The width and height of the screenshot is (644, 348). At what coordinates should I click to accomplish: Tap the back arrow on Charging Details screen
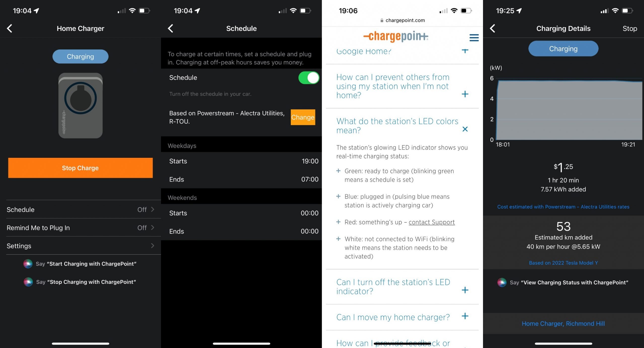click(x=493, y=29)
